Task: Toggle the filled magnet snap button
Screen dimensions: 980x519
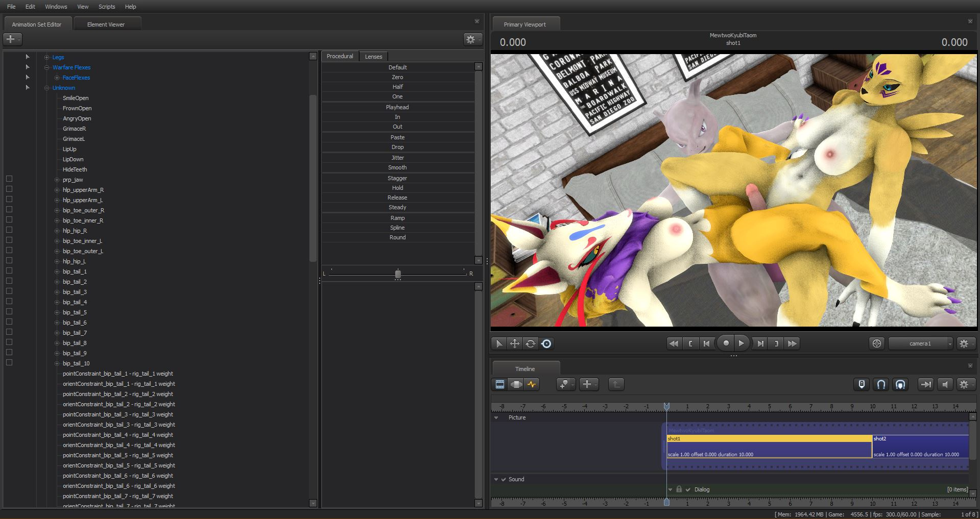Action: [x=900, y=384]
